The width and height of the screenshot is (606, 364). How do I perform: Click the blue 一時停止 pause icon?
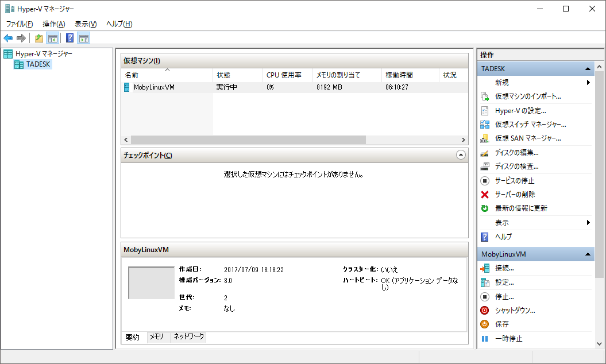(x=485, y=339)
